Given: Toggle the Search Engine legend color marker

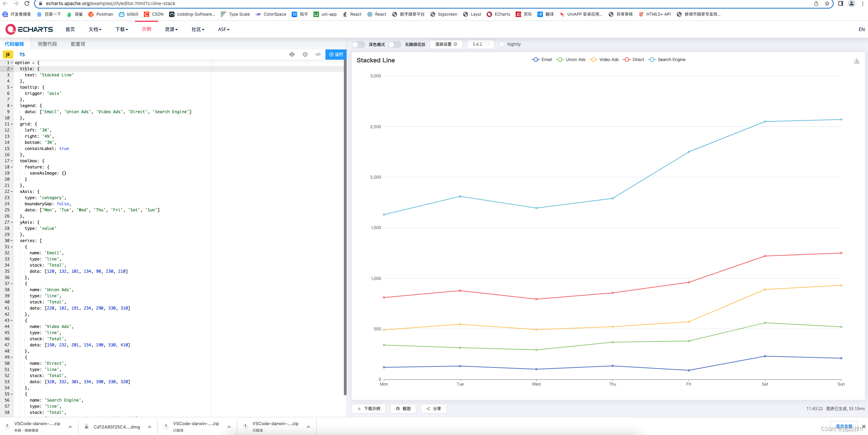Looking at the screenshot, I should [652, 59].
